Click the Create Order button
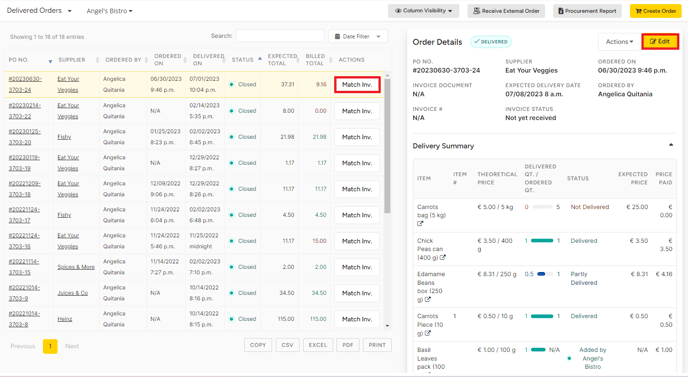This screenshot has width=688, height=377. pyautogui.click(x=656, y=11)
